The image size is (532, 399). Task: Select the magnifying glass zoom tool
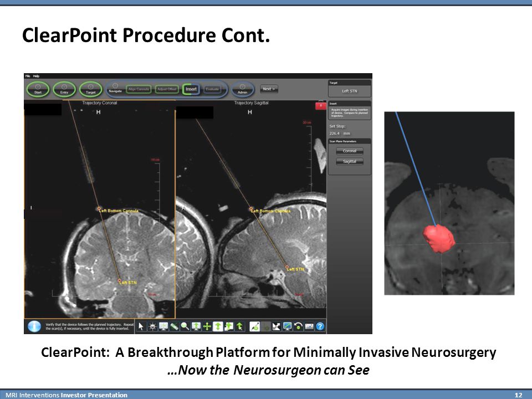185,326
